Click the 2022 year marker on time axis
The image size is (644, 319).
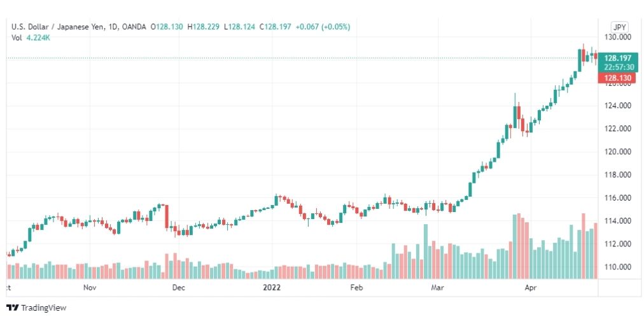pyautogui.click(x=272, y=287)
